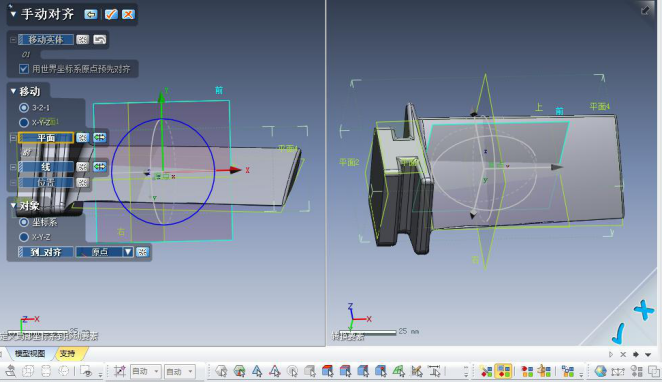Collapse the 移动实体 tree box
Viewport: 667px width, 383px height.
pyautogui.click(x=13, y=40)
